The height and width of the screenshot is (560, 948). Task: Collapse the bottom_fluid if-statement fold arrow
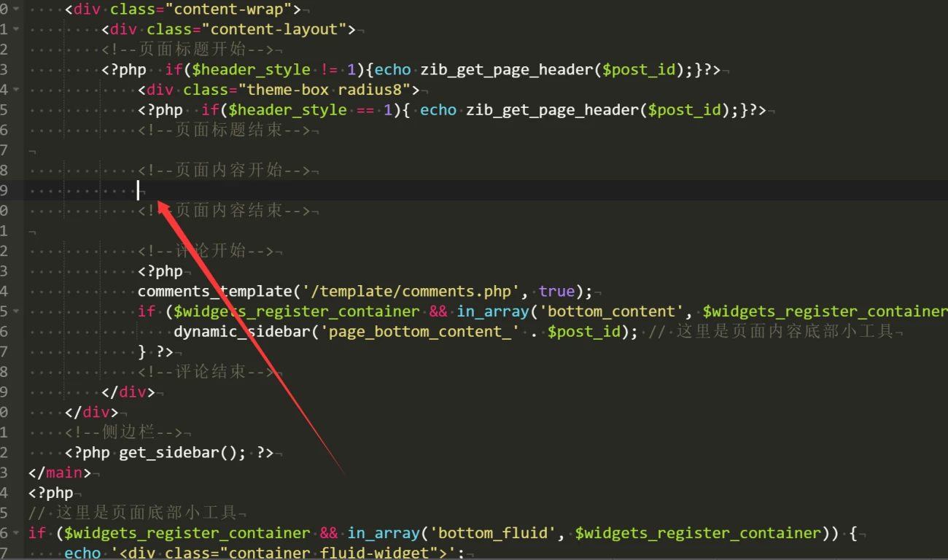coord(16,534)
